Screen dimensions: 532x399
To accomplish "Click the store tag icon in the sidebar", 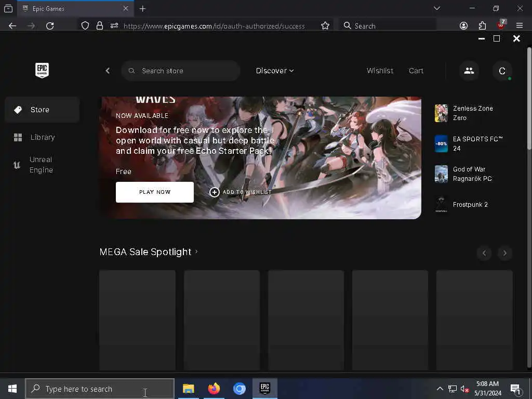I will click(x=18, y=110).
